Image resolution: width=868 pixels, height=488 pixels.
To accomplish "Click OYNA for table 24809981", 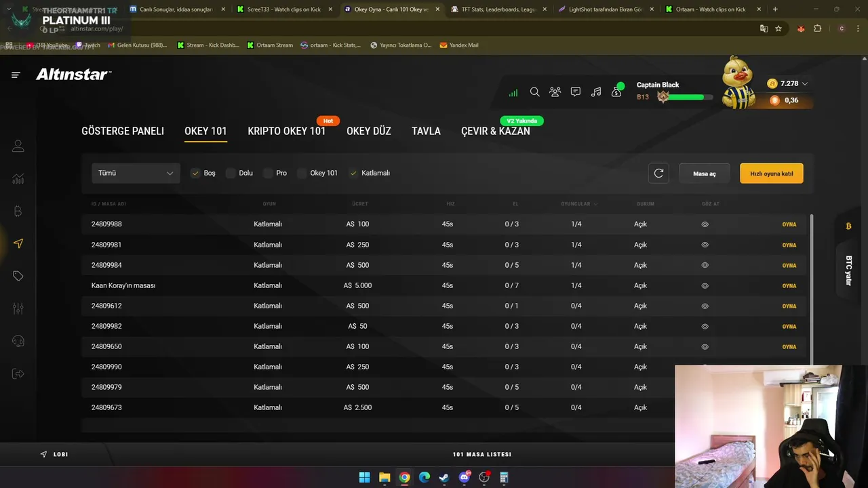I will pyautogui.click(x=789, y=245).
